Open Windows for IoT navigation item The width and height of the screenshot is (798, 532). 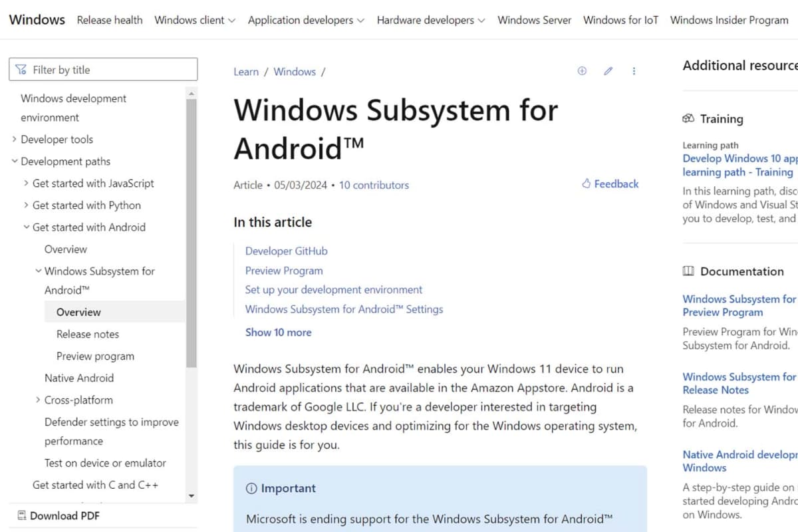point(620,20)
